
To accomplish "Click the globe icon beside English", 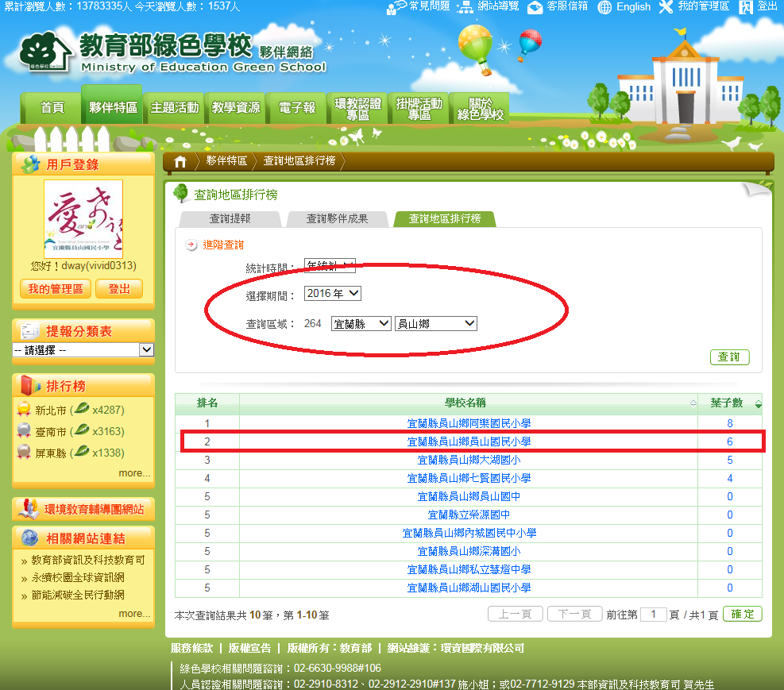I will pos(605,7).
